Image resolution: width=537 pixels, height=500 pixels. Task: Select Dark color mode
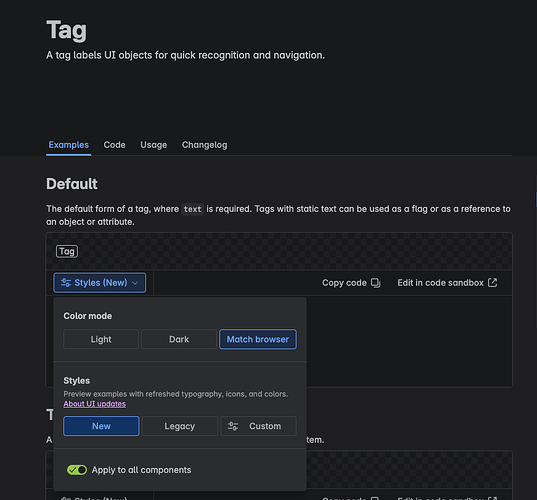point(179,339)
